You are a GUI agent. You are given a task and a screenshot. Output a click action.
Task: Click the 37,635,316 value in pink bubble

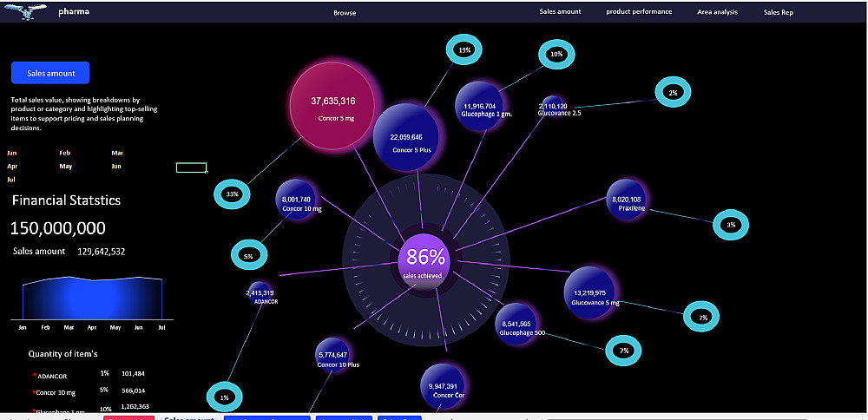point(333,101)
